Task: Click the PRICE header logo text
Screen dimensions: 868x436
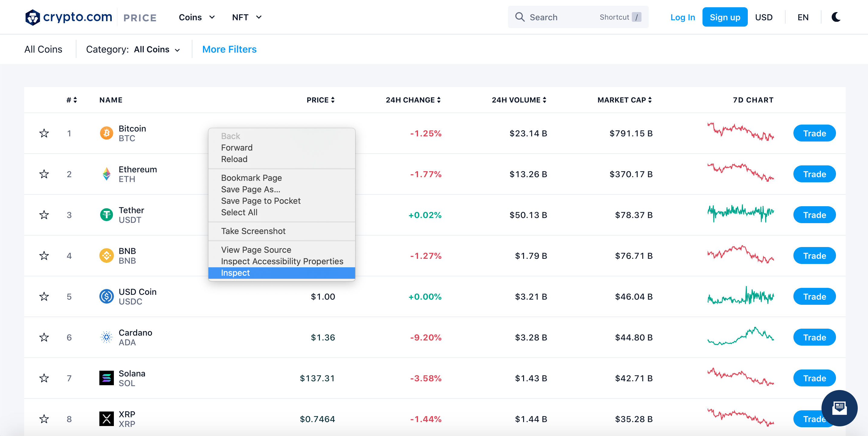Action: click(x=140, y=18)
